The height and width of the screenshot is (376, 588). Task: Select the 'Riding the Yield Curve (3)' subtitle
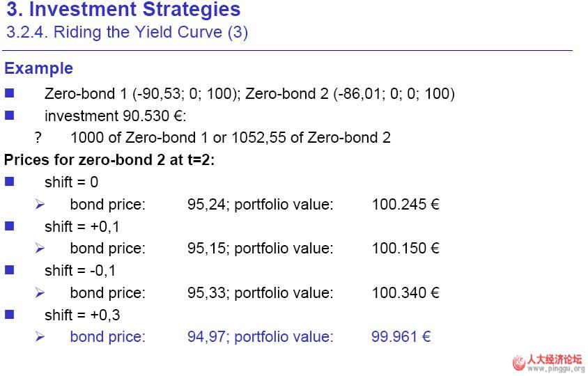click(126, 32)
